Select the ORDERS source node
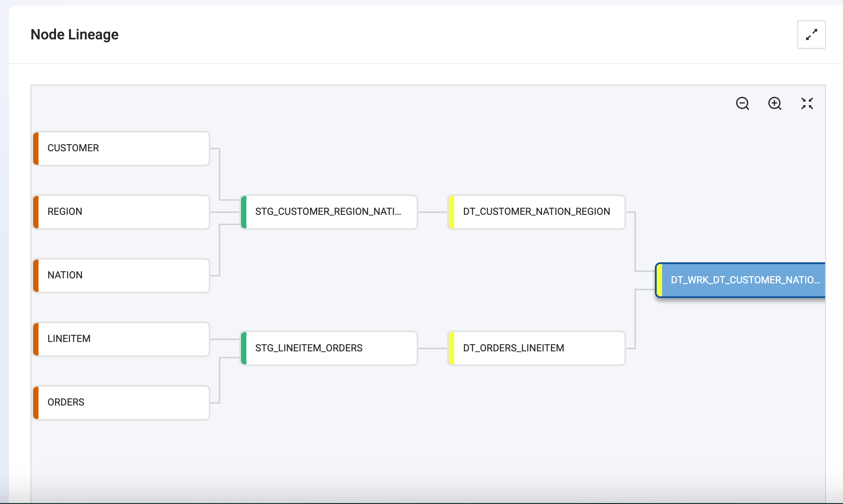This screenshot has width=843, height=504. 121,402
